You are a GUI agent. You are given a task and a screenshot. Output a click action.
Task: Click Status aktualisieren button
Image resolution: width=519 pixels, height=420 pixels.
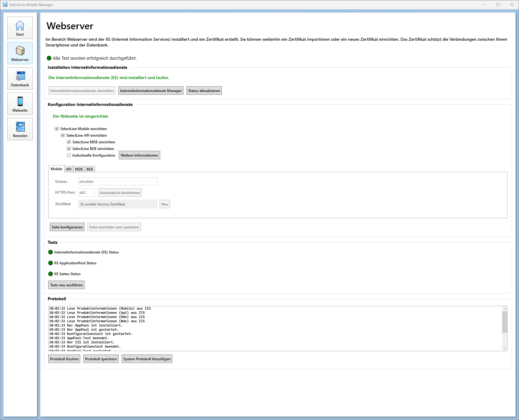pyautogui.click(x=204, y=91)
